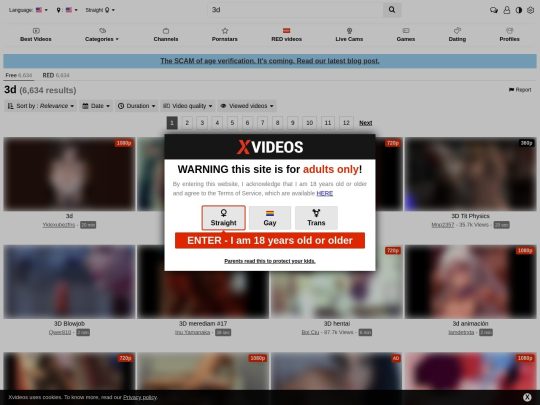Click the search magnifier button
The height and width of the screenshot is (405, 540).
pos(392,10)
